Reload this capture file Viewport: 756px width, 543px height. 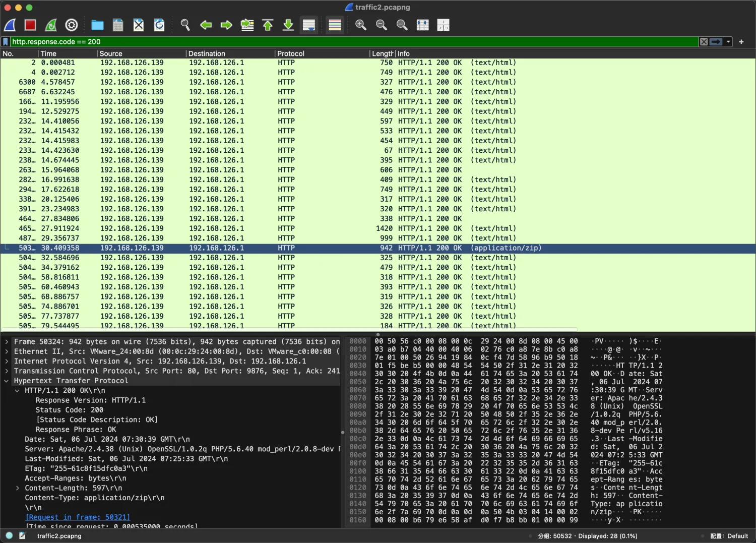point(159,25)
